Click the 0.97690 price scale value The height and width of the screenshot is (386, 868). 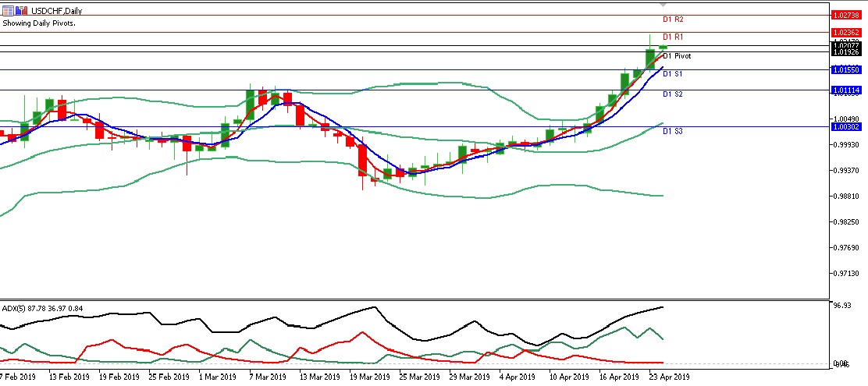coord(845,248)
